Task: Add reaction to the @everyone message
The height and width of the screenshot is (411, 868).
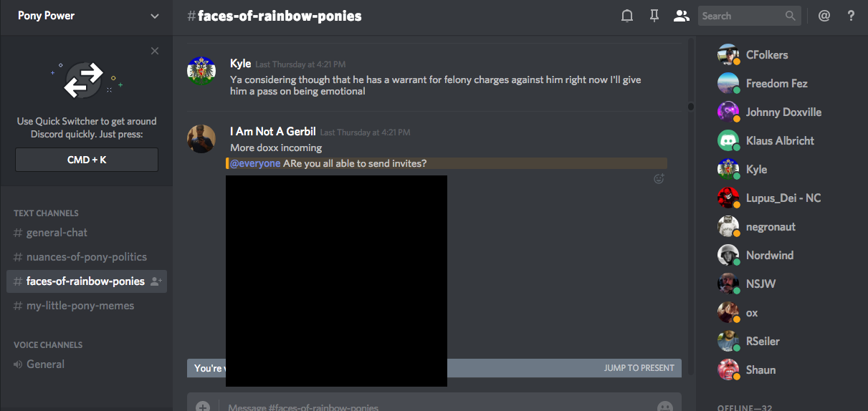Action: 659,179
